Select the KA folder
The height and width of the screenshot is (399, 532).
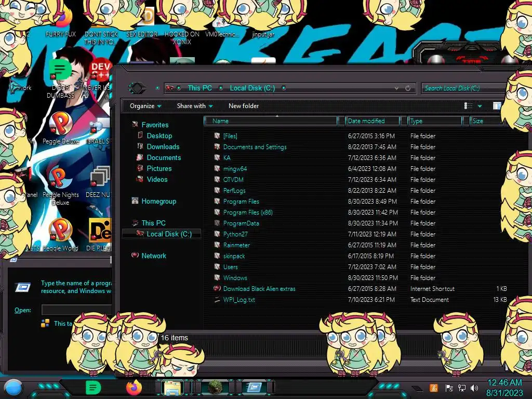(x=227, y=158)
